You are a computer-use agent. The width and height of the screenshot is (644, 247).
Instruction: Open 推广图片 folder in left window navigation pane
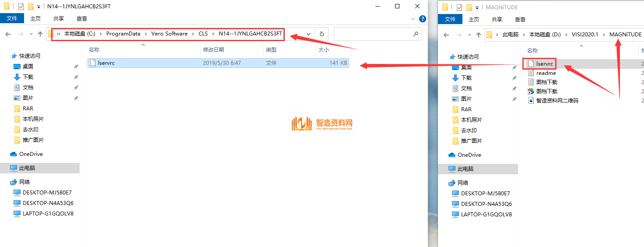[33, 140]
